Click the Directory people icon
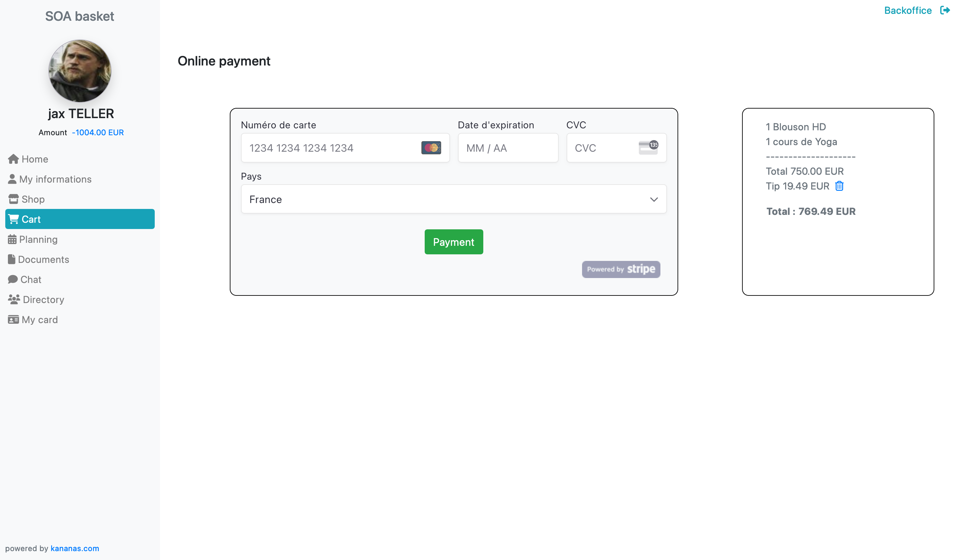This screenshot has width=960, height=560. pos(14,300)
